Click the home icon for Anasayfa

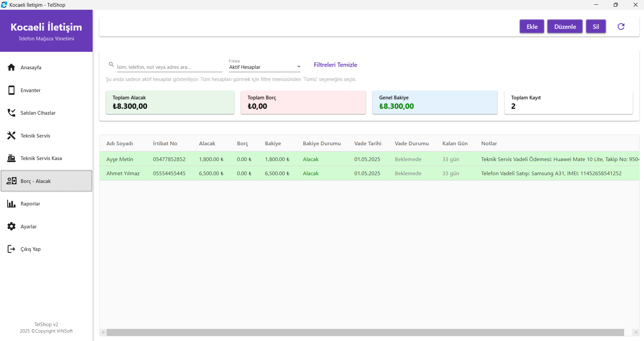tap(11, 67)
